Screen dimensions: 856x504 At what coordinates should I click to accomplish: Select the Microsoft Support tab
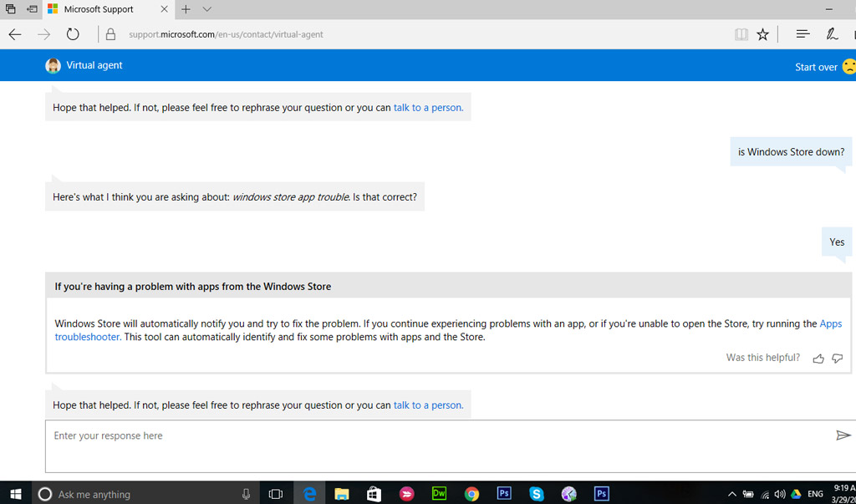[99, 9]
